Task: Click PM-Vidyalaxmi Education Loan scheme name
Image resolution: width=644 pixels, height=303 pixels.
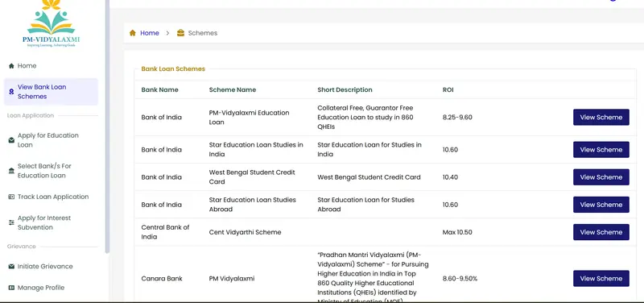Action: (249, 117)
